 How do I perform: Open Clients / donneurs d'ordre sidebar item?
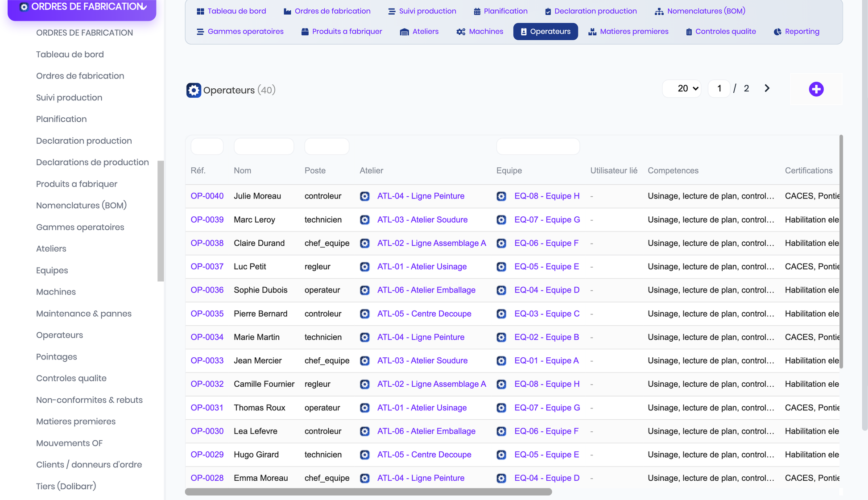[89, 465]
